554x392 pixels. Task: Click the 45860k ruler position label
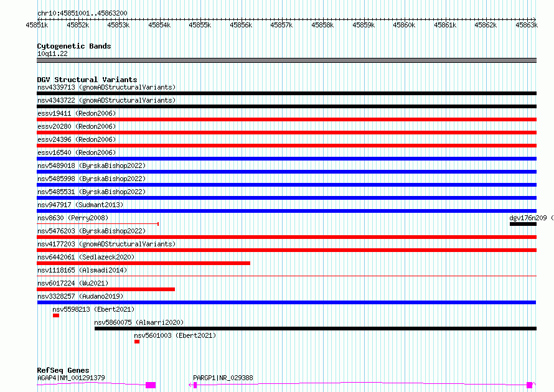click(x=404, y=25)
